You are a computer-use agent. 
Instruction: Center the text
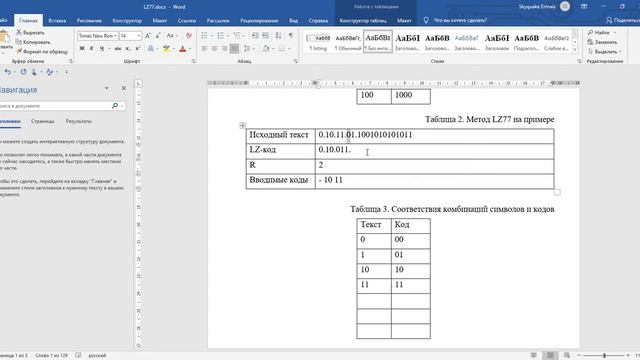pos(214,49)
